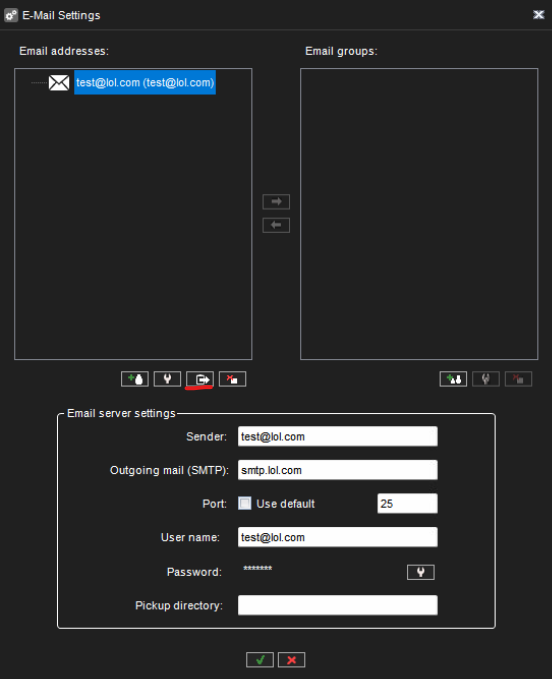Delete the selected email address

tap(232, 379)
